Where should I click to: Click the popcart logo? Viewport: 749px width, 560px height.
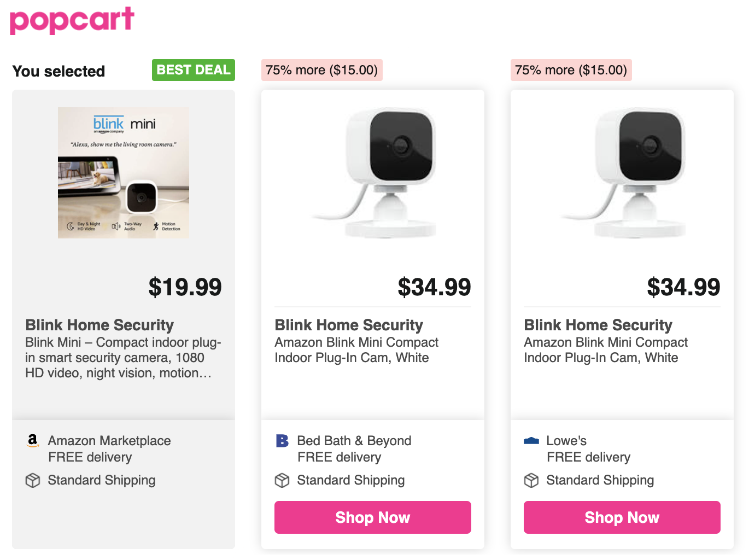coord(72,20)
